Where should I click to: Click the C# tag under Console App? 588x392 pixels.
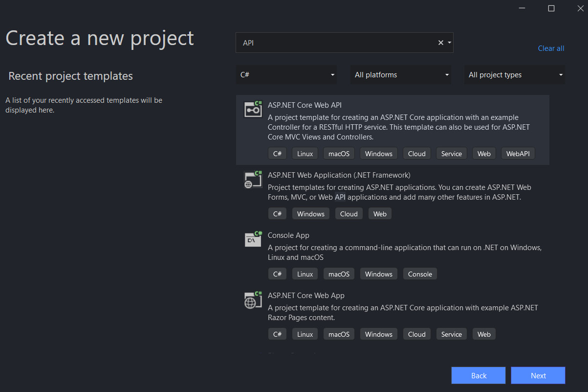277,274
